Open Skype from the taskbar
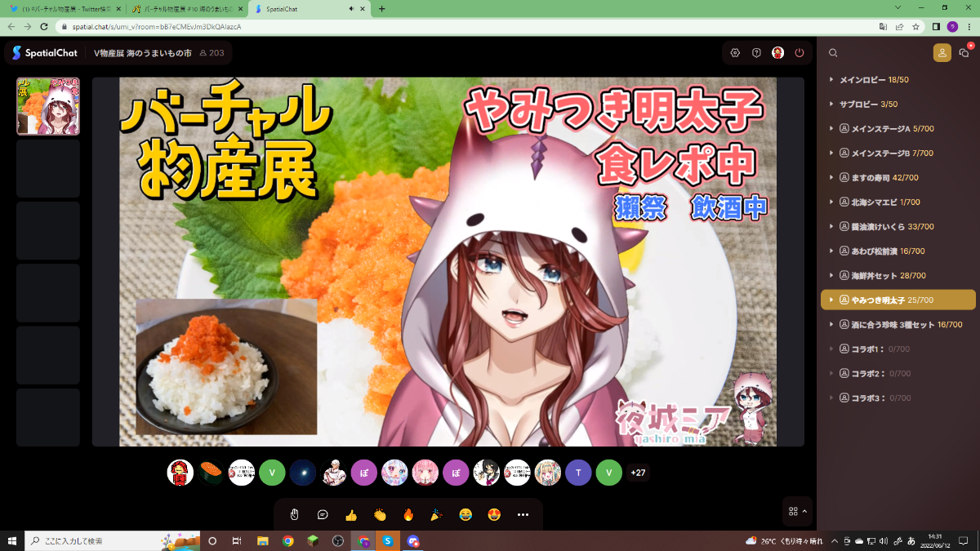Viewport: 980px width, 551px height. point(388,540)
